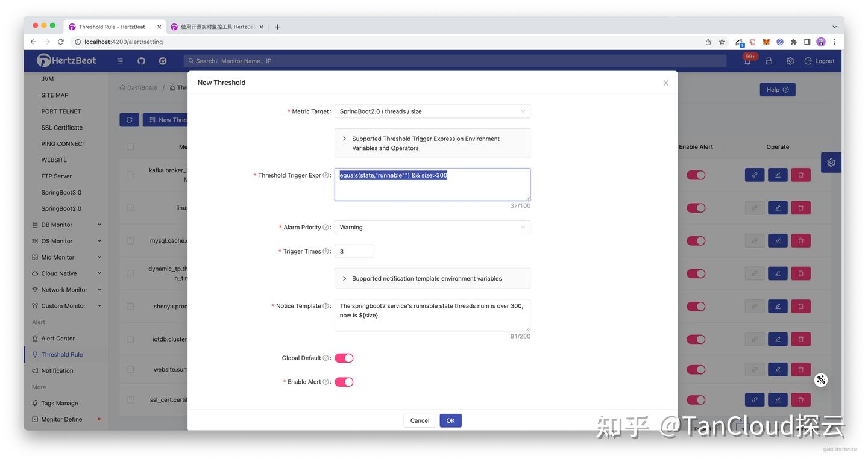Click the Help button on the page
The height and width of the screenshot is (462, 868).
[x=776, y=89]
